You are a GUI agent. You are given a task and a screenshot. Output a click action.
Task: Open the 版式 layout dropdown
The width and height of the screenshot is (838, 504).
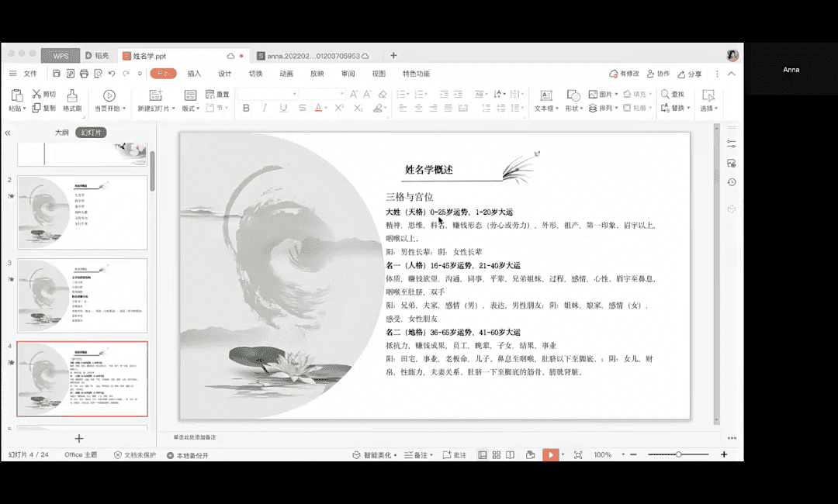190,109
